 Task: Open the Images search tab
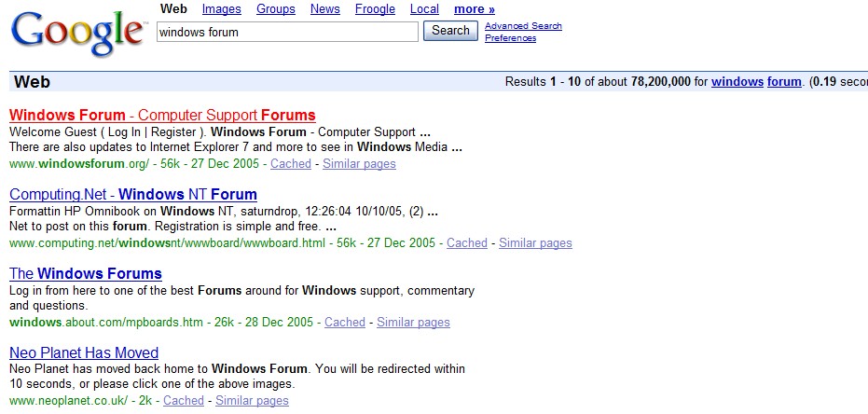[222, 9]
